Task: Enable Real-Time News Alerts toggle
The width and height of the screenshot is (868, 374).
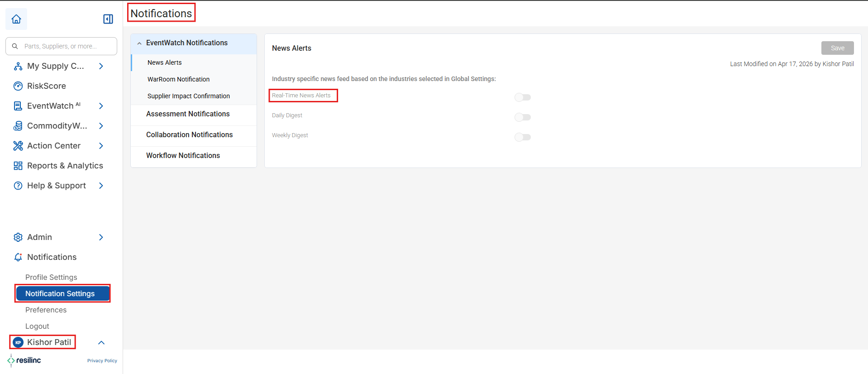Action: pyautogui.click(x=523, y=97)
